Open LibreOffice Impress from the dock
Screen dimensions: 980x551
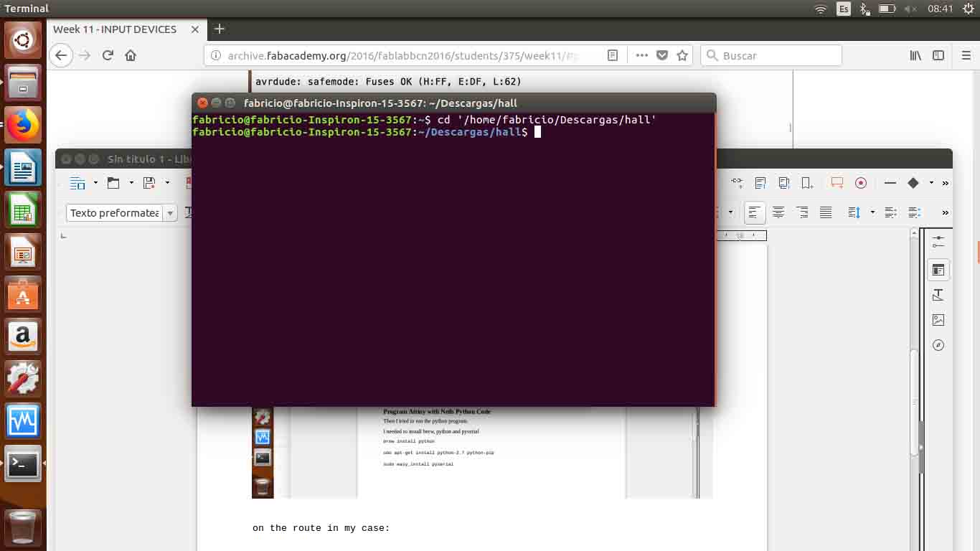point(23,253)
